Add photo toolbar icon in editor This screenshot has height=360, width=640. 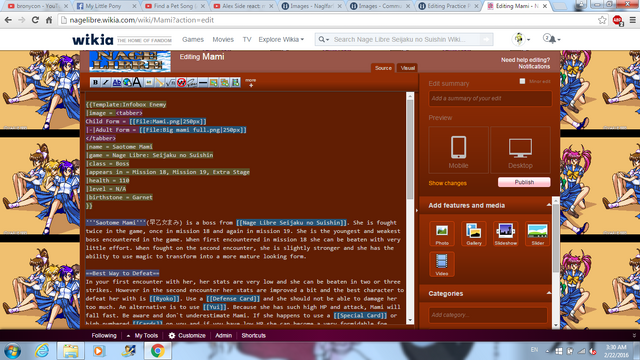coord(213,82)
